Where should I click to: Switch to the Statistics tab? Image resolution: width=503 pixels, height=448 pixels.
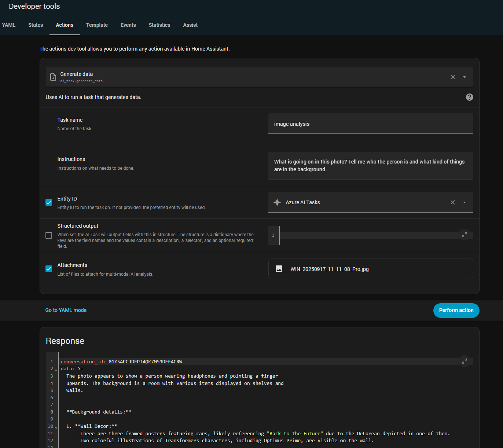(159, 25)
